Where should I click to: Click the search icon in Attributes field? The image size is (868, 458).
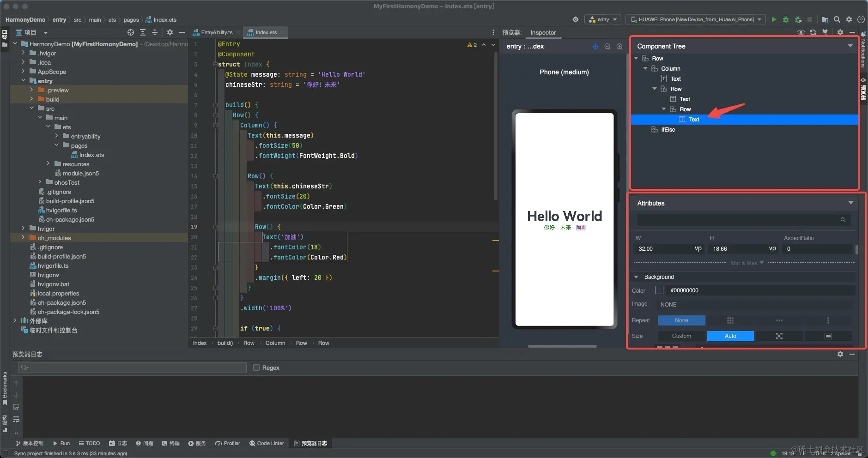click(843, 220)
